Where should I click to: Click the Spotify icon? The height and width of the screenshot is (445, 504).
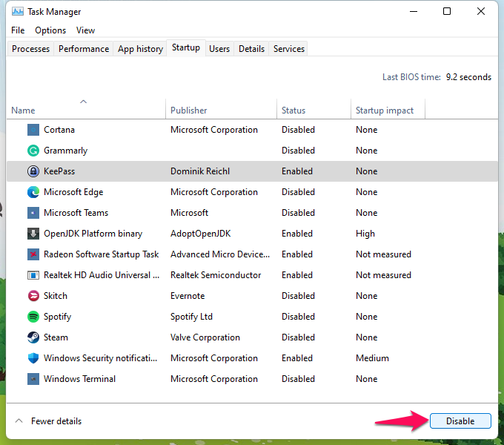pyautogui.click(x=33, y=317)
